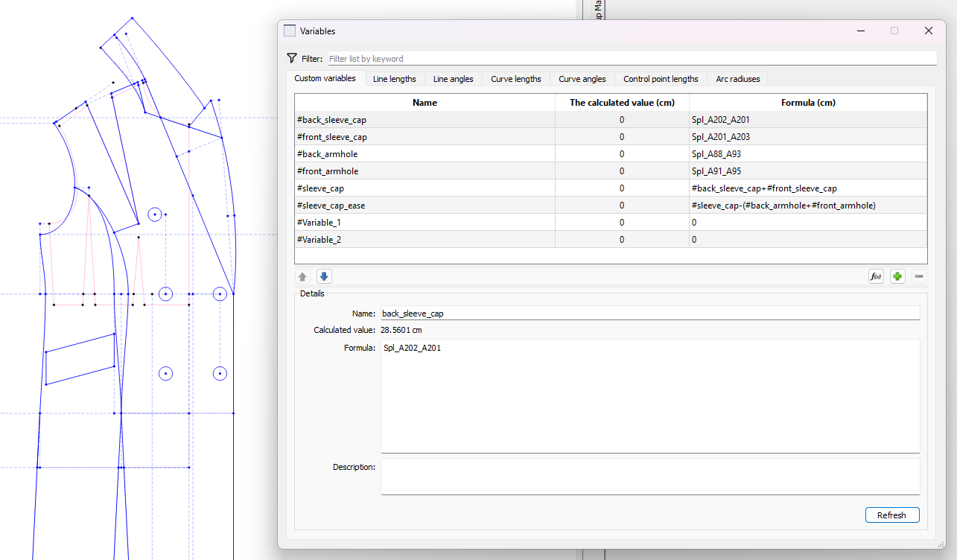This screenshot has width=957, height=560.
Task: Click the move variable down arrow
Action: point(324,276)
